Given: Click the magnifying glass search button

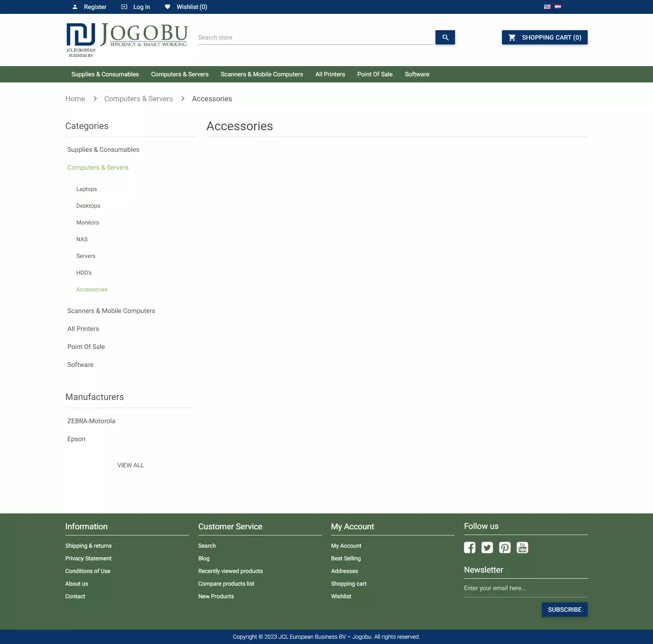Looking at the screenshot, I should click(x=445, y=38).
